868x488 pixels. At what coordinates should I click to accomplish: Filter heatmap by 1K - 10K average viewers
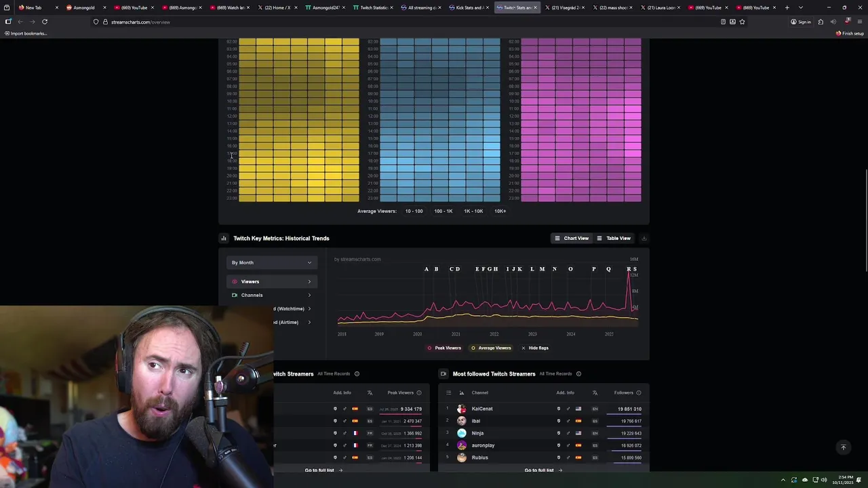473,211
